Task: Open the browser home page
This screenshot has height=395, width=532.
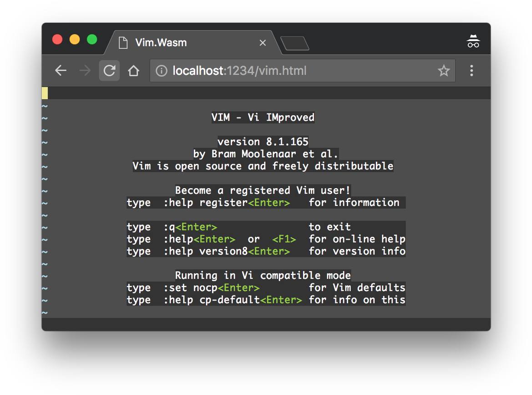Action: pyautogui.click(x=134, y=71)
